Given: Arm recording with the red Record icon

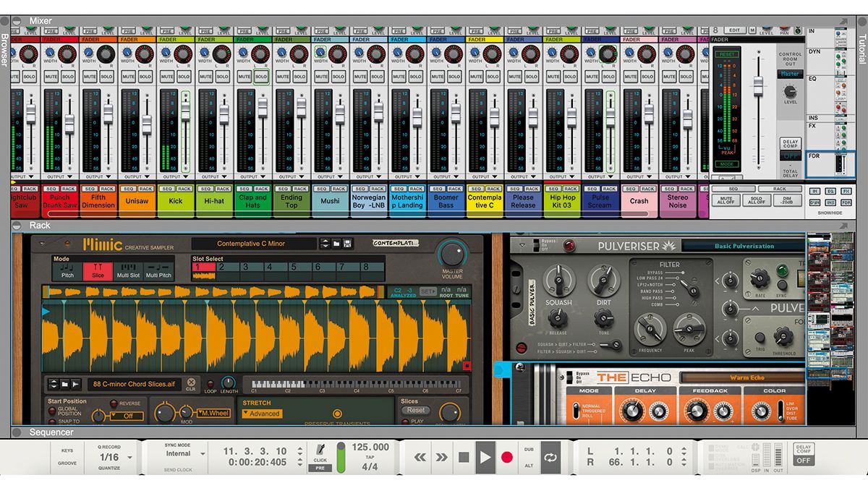Looking at the screenshot, I should [x=507, y=456].
